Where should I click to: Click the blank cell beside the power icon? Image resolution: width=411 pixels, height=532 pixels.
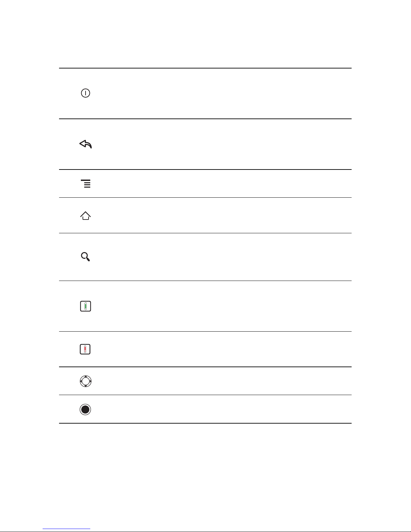[232, 93]
